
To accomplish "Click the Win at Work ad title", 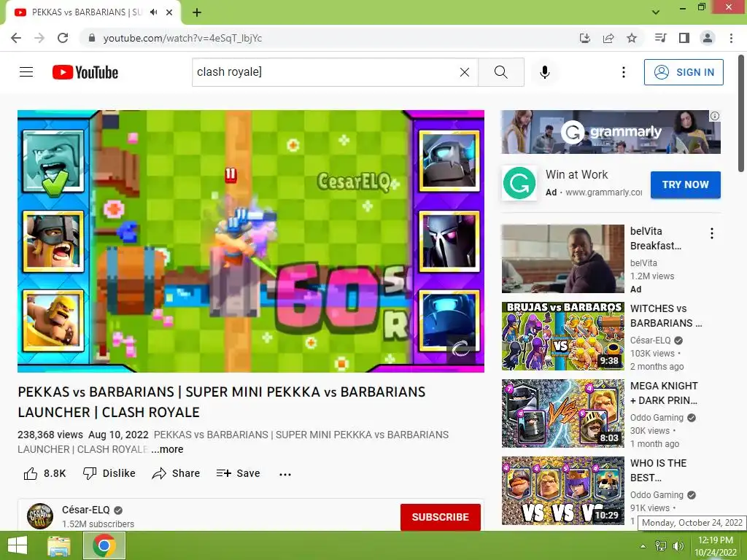I will 576,175.
